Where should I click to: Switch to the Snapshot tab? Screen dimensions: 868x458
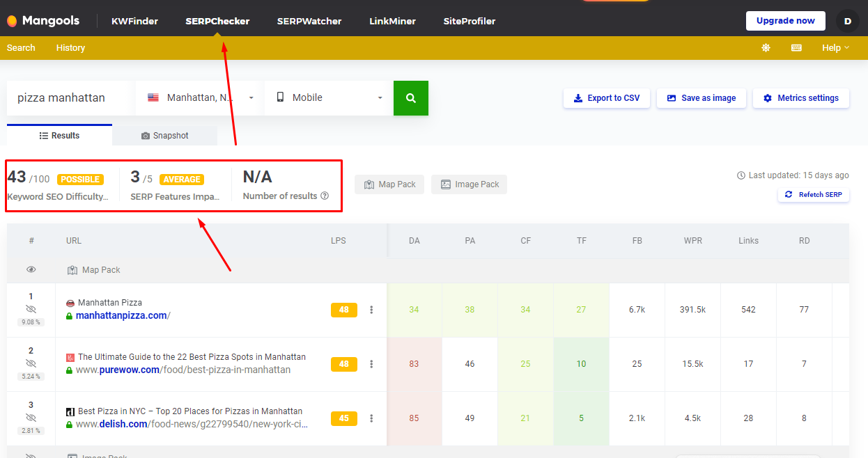164,136
